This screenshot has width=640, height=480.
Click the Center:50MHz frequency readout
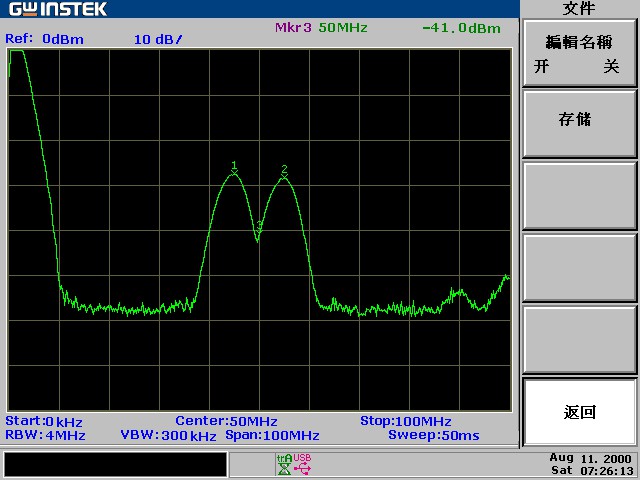[x=227, y=421]
